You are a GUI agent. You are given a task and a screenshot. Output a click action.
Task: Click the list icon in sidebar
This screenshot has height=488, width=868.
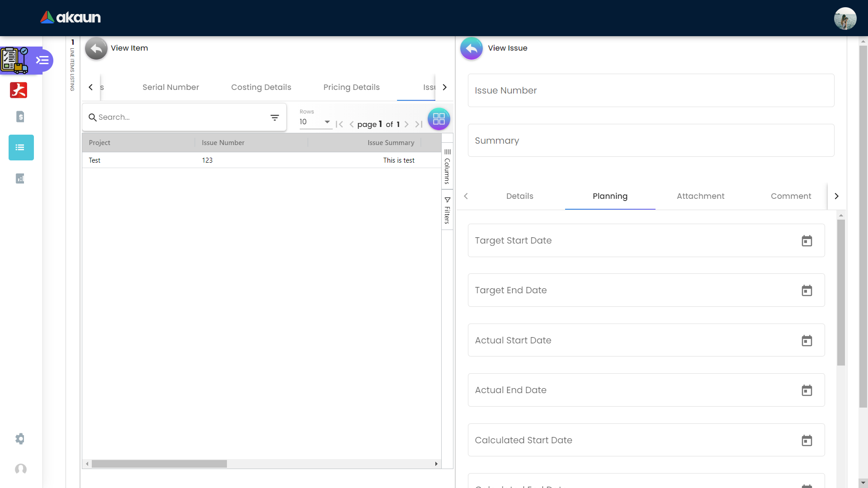click(21, 147)
